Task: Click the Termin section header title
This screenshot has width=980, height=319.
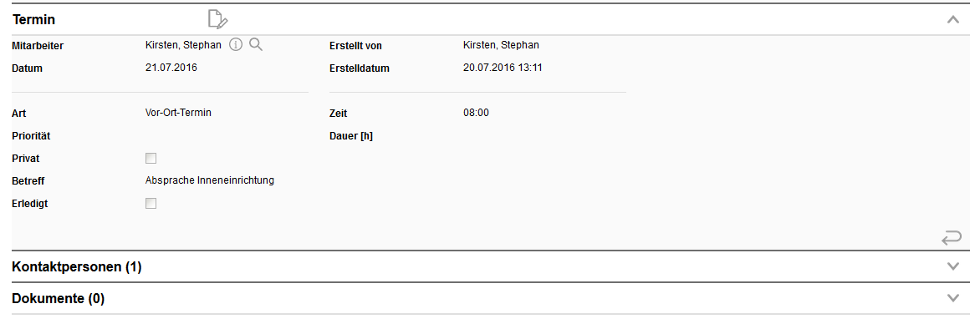Action: coord(33,19)
